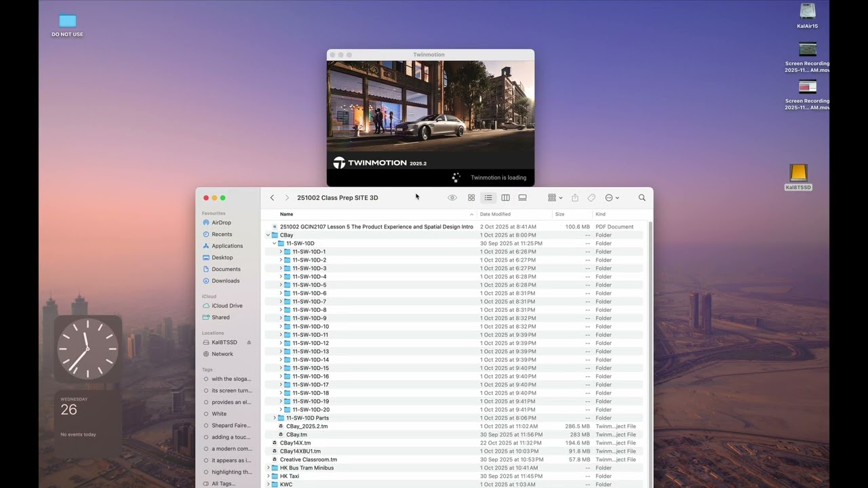This screenshot has width=868, height=488.
Task: Switch Finder to column view
Action: pos(505,198)
